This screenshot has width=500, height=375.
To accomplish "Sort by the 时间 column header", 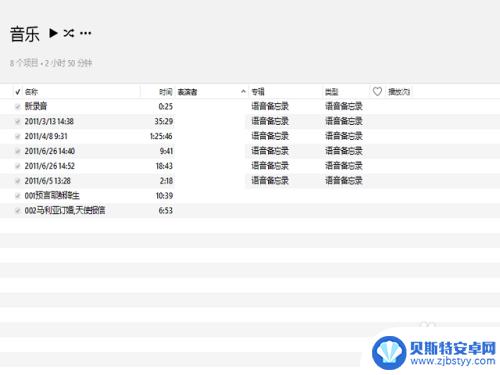I will [x=166, y=92].
